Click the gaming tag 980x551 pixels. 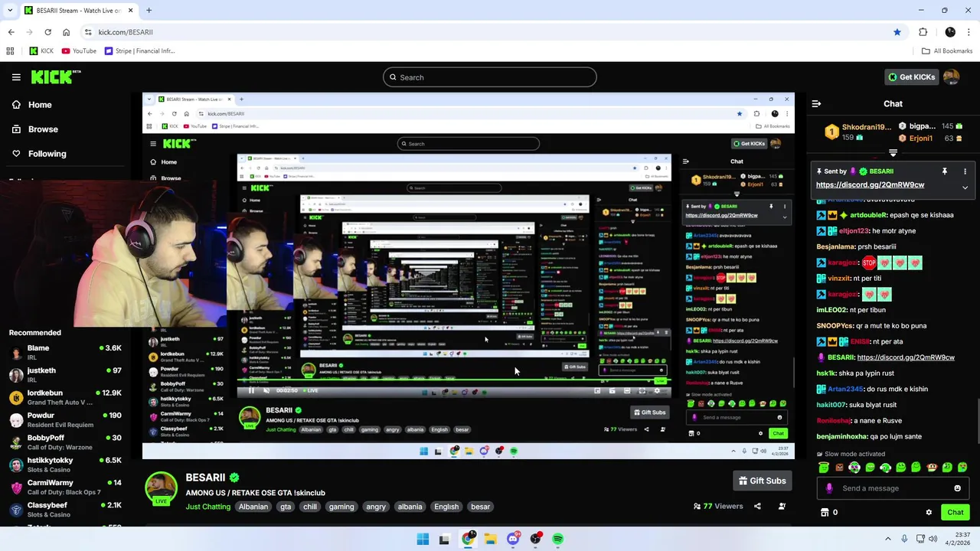[341, 507]
